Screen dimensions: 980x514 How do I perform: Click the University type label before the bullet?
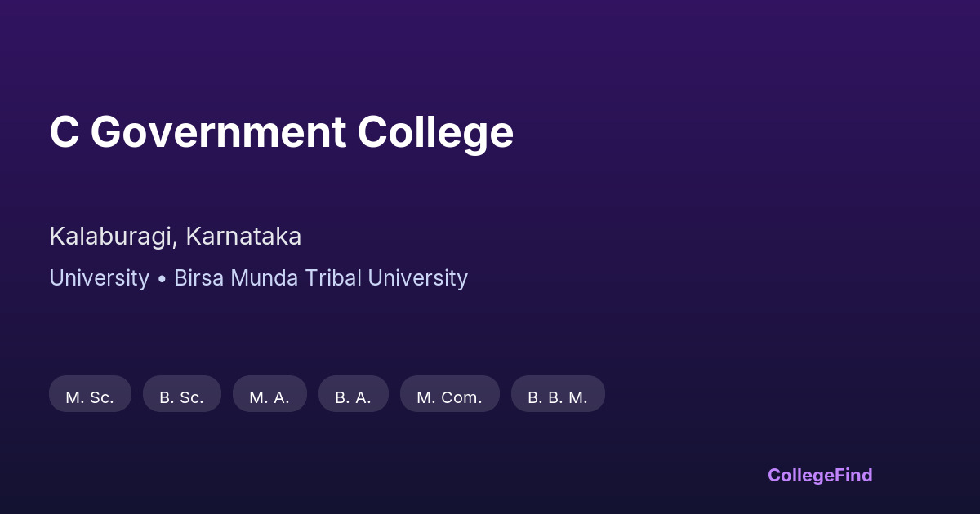pos(99,278)
